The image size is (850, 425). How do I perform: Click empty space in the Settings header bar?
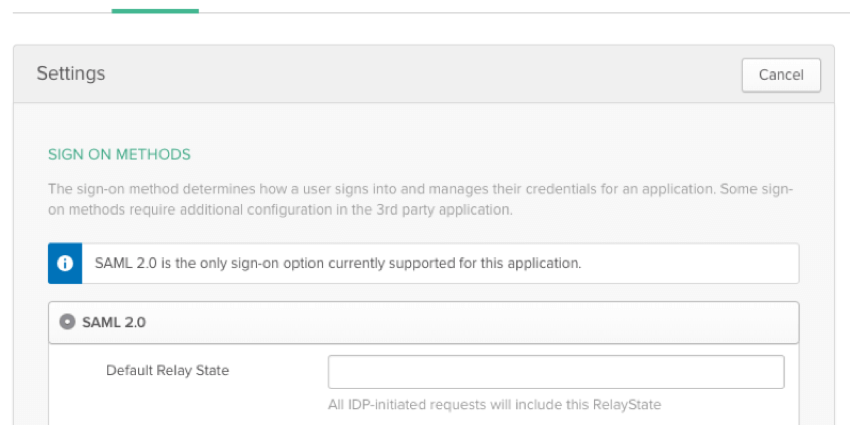click(420, 74)
